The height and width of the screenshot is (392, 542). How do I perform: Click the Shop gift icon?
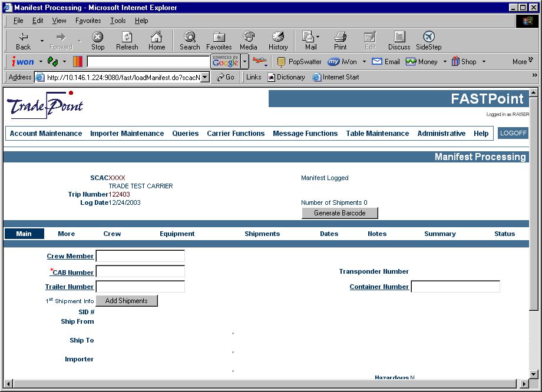[455, 61]
